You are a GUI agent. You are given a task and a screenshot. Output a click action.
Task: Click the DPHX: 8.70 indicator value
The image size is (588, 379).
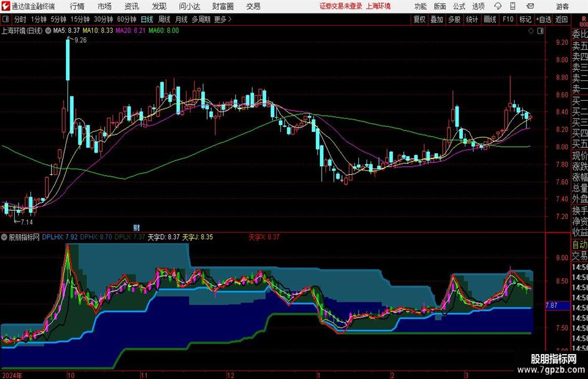(96, 237)
